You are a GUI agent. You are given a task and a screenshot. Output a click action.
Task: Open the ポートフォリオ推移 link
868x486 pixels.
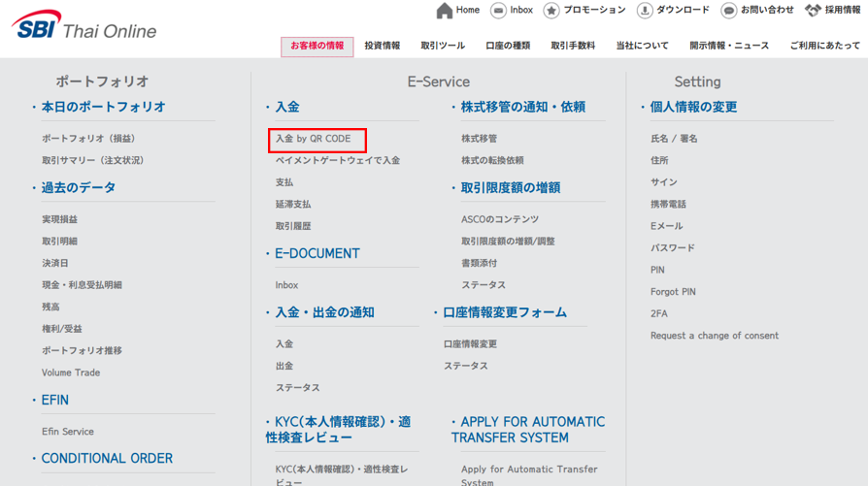82,350
